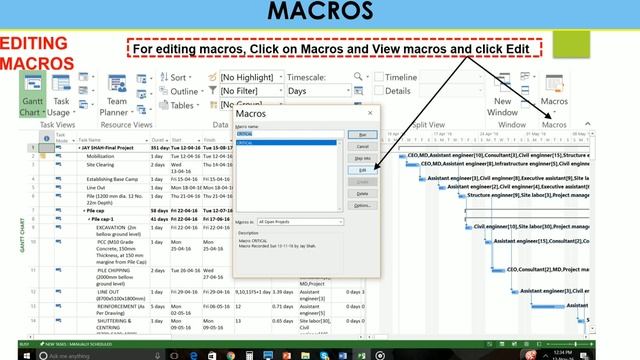Open Google Chrome from the taskbar
640x360 pixels.
coord(231,356)
